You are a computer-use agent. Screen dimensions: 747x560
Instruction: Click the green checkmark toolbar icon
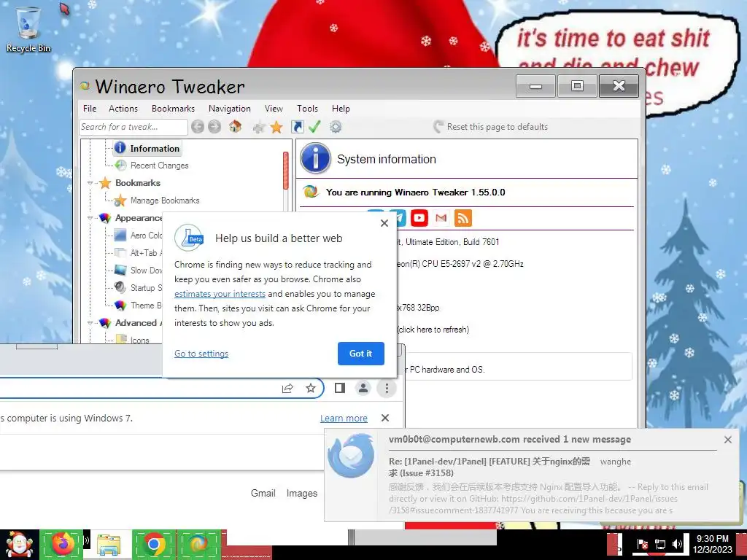[314, 127]
